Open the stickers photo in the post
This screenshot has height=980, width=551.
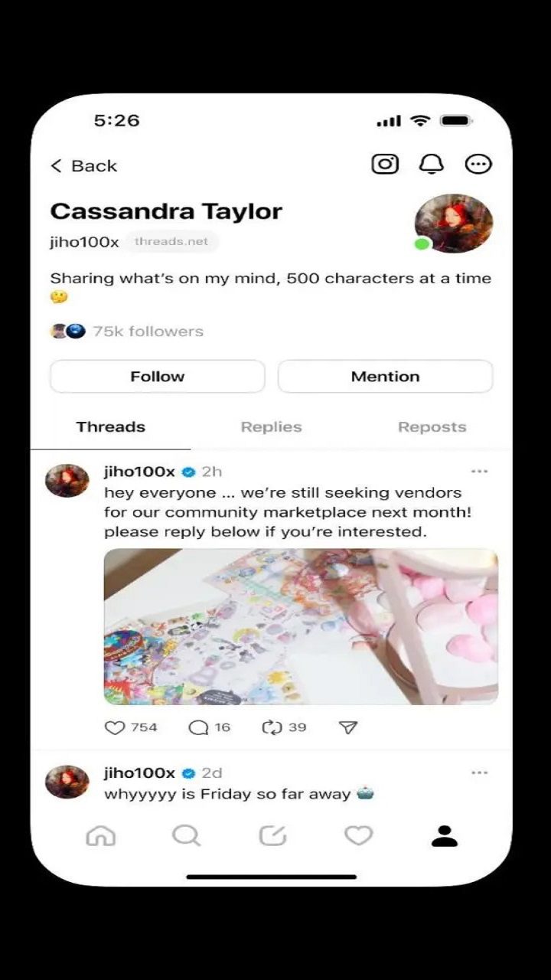point(301,626)
